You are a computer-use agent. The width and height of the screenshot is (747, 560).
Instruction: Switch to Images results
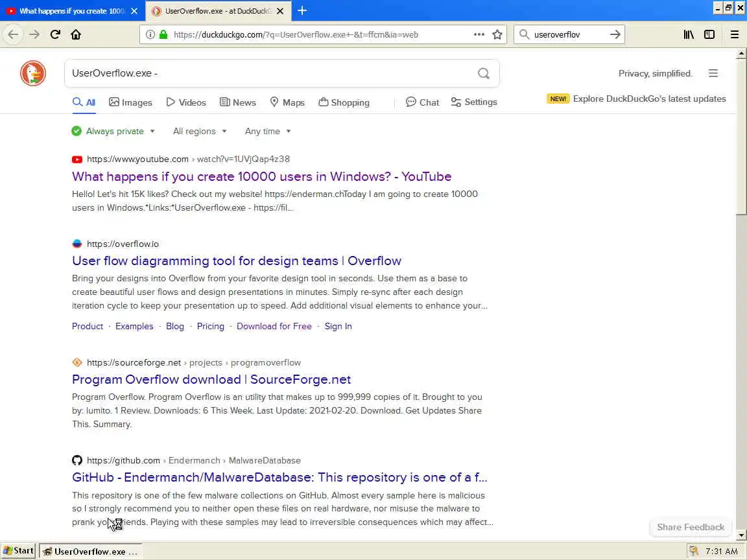(130, 102)
